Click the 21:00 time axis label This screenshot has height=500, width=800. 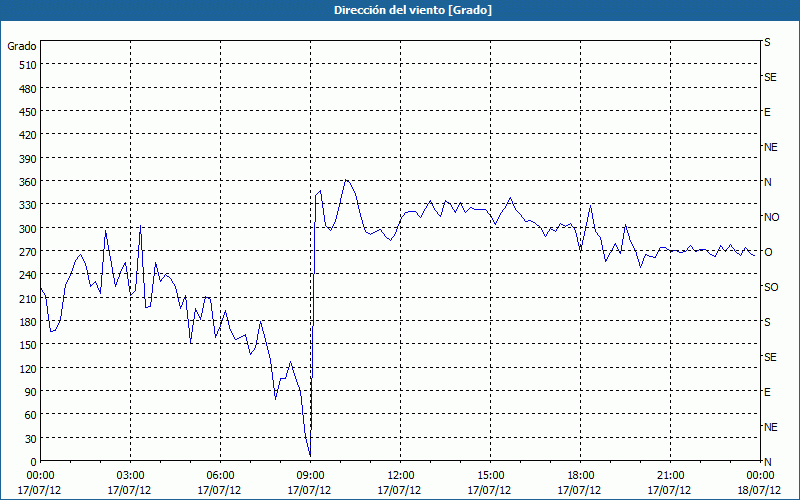(670, 476)
